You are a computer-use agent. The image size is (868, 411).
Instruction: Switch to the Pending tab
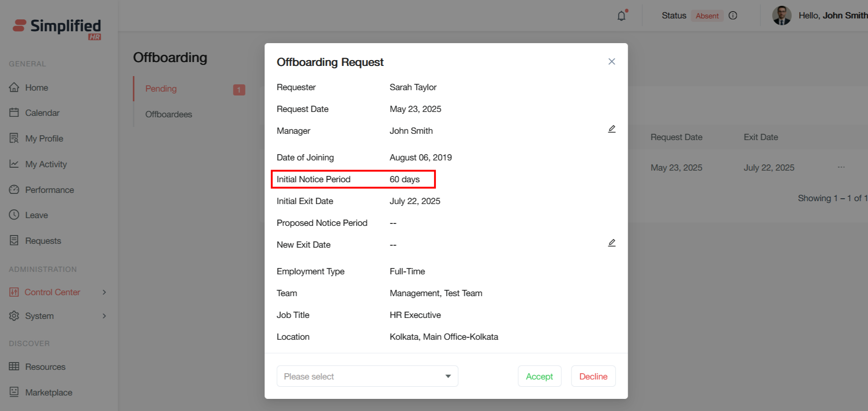[x=161, y=89]
